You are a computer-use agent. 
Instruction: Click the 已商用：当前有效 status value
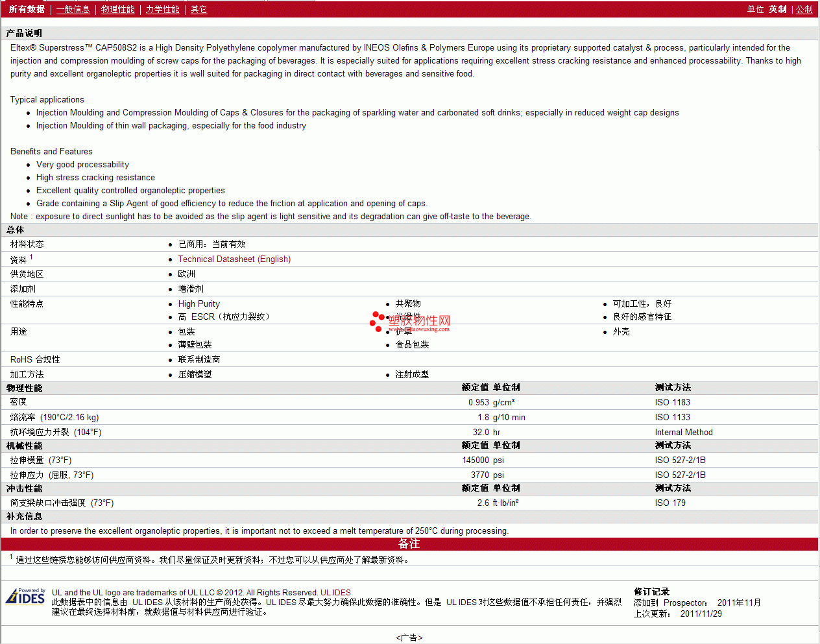point(212,244)
